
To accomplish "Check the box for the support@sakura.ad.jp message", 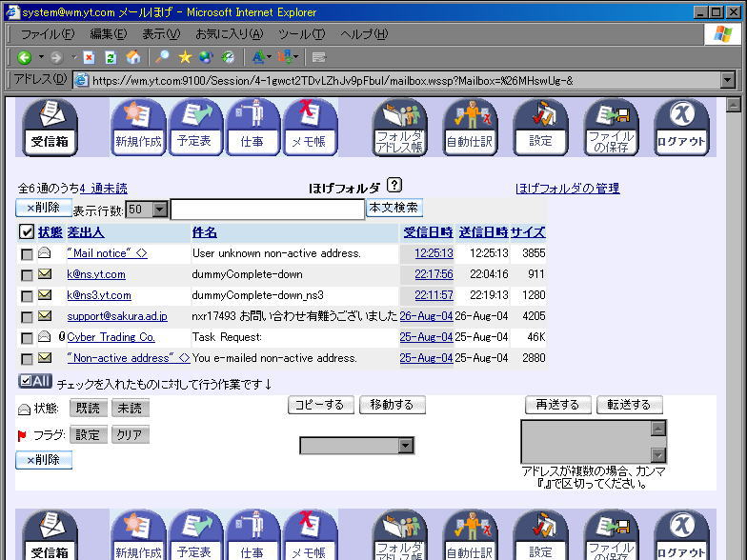I will pyautogui.click(x=27, y=316).
